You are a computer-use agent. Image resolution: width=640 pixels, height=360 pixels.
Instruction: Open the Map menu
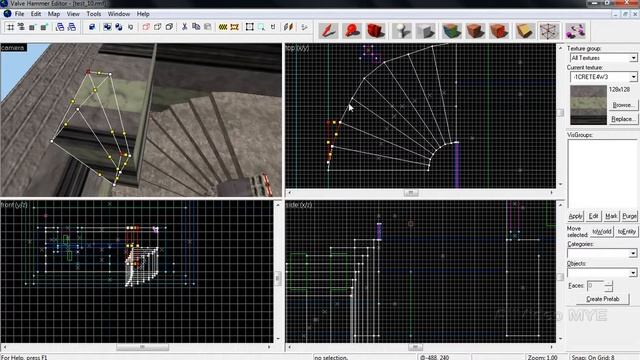(x=54, y=14)
